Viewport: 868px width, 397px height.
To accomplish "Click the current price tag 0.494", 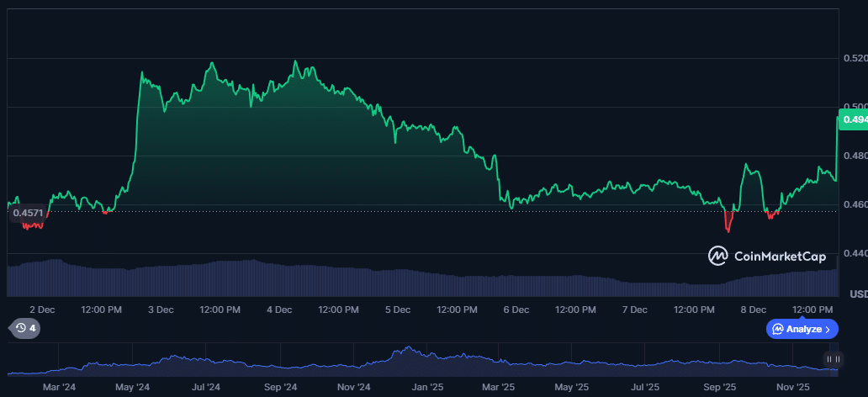I will 854,120.
